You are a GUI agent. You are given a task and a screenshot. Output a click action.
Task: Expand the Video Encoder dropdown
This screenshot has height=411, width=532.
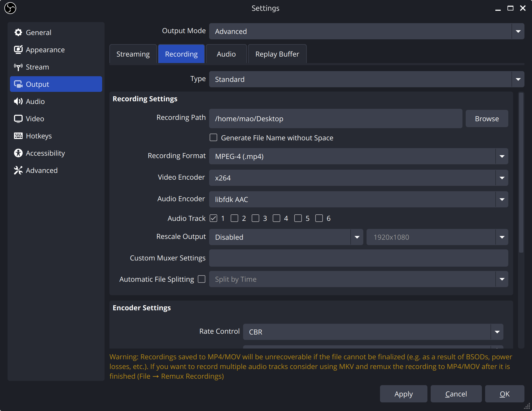coord(358,178)
